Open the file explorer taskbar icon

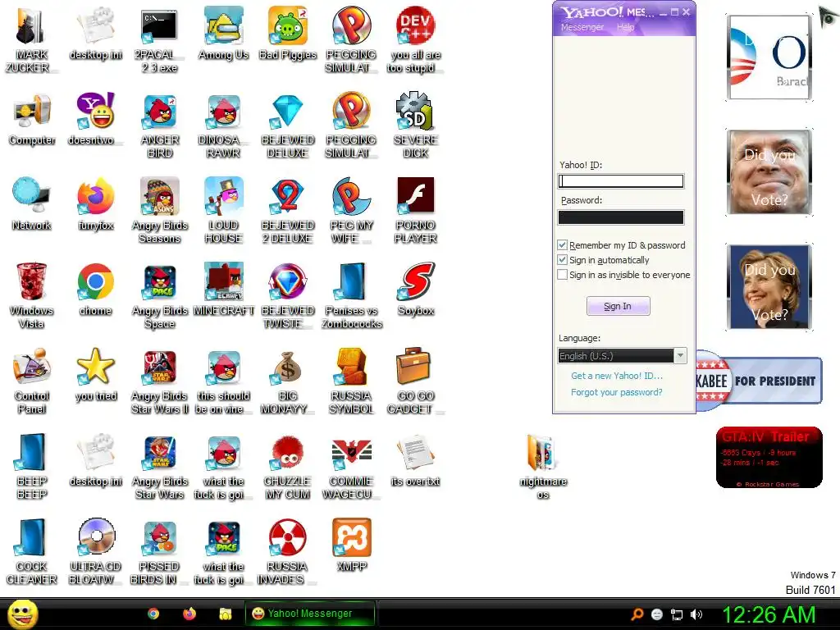point(225,614)
